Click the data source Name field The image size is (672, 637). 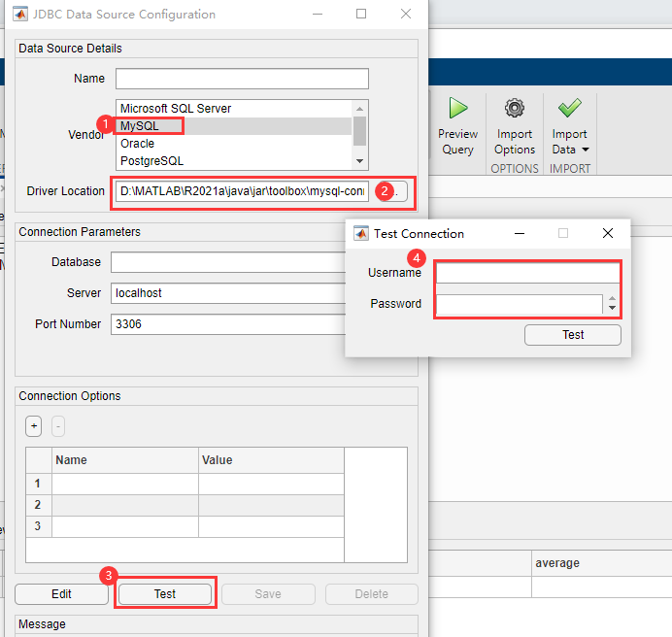coord(242,79)
